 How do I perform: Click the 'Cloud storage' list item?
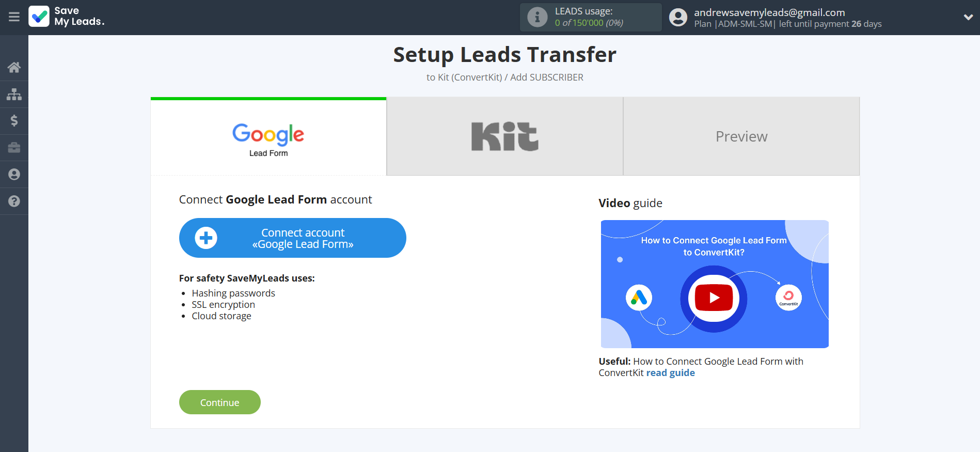pyautogui.click(x=222, y=316)
